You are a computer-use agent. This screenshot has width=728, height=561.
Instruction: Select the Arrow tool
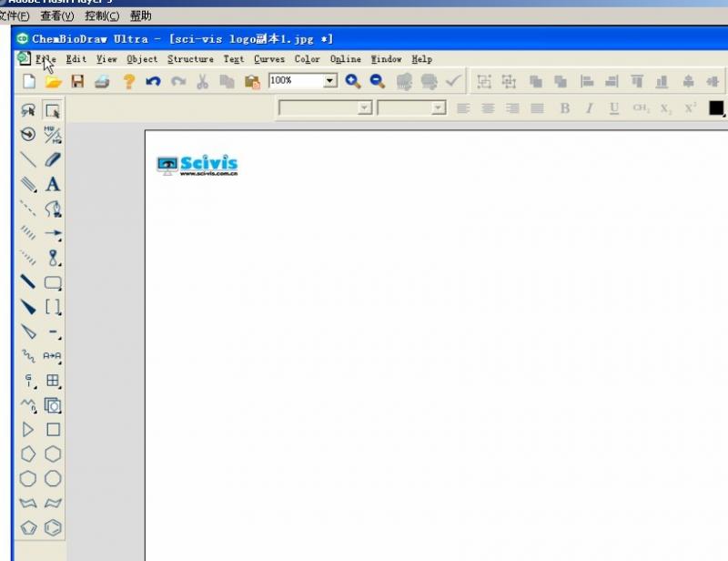[53, 233]
